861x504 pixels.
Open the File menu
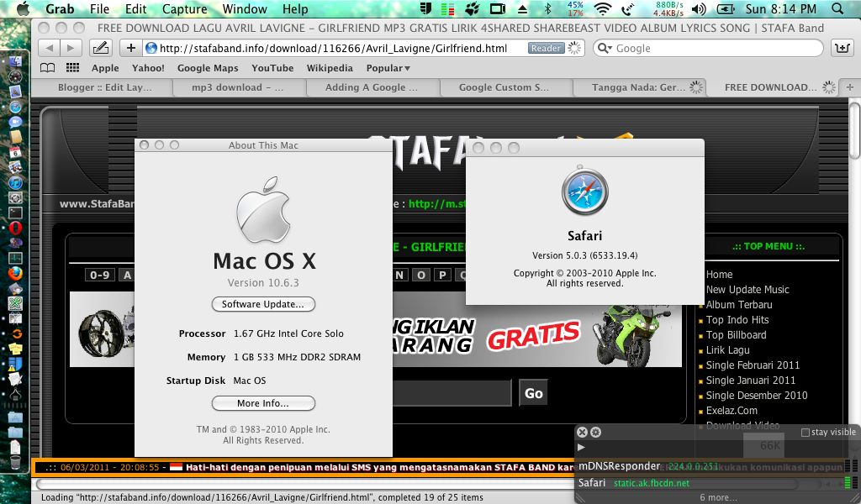[x=99, y=8]
